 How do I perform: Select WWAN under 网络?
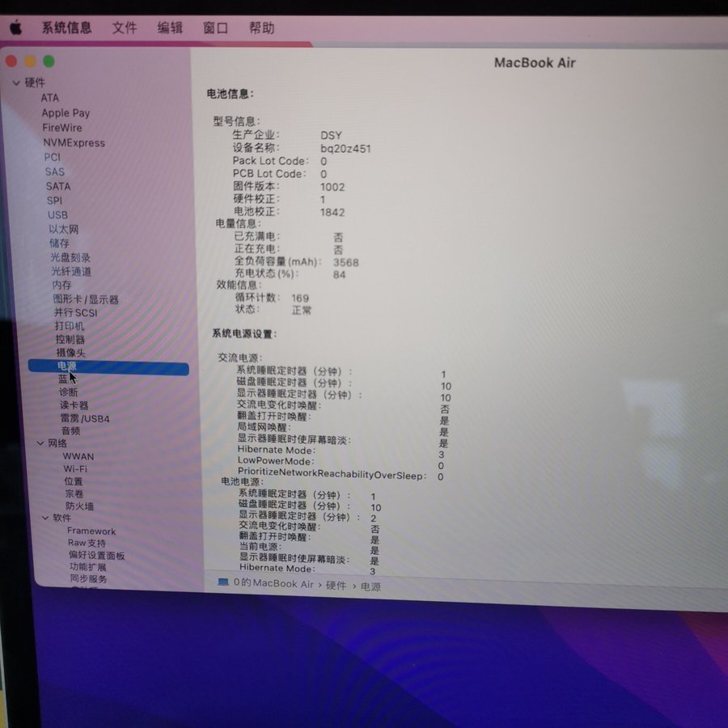(78, 456)
